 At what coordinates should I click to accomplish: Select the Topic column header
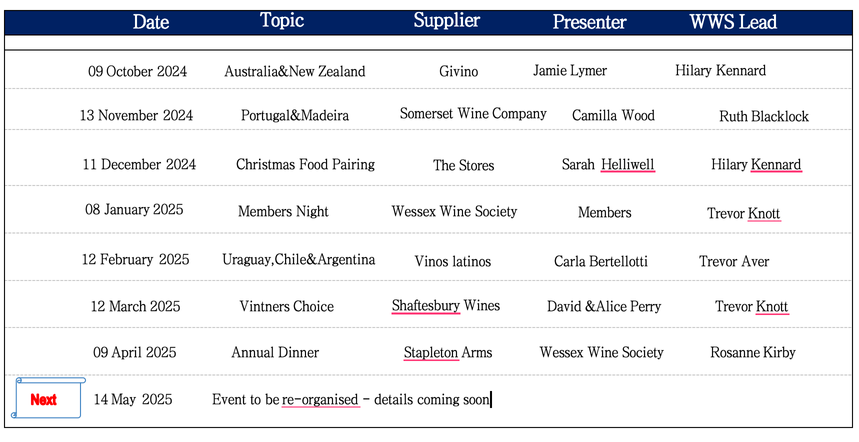[282, 20]
